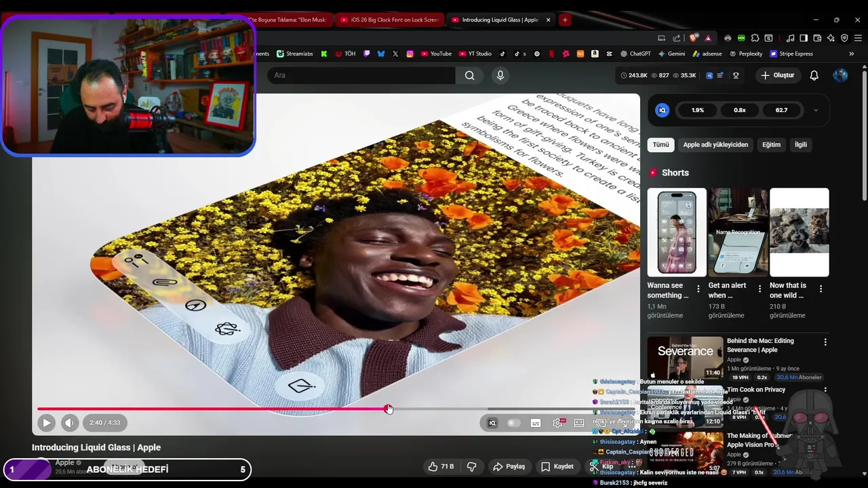Open the Introducing Liquid Glass browser tab
868x488 pixels.
tap(501, 20)
